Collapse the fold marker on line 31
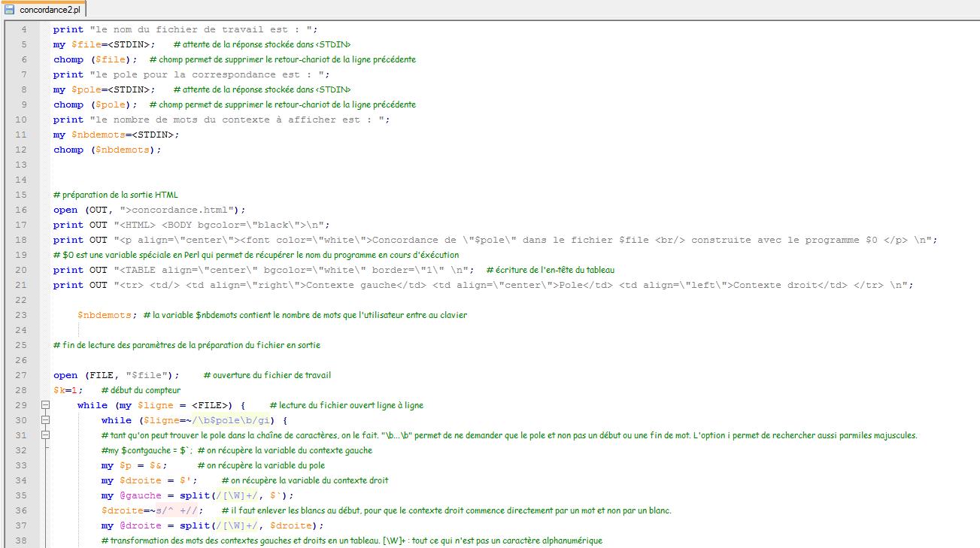This screenshot has height=548, width=980. [x=46, y=435]
